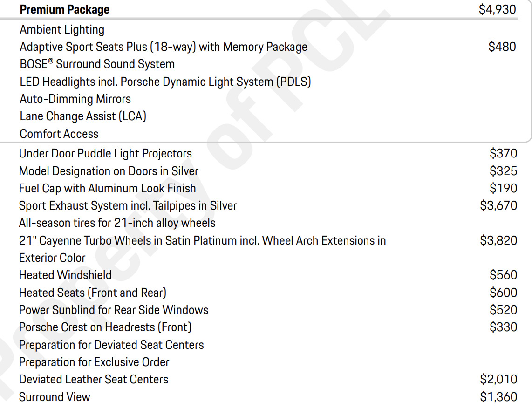Select 21" Cayenne Turbo Wheels option
Image resolution: width=532 pixels, height=409 pixels.
[203, 249]
